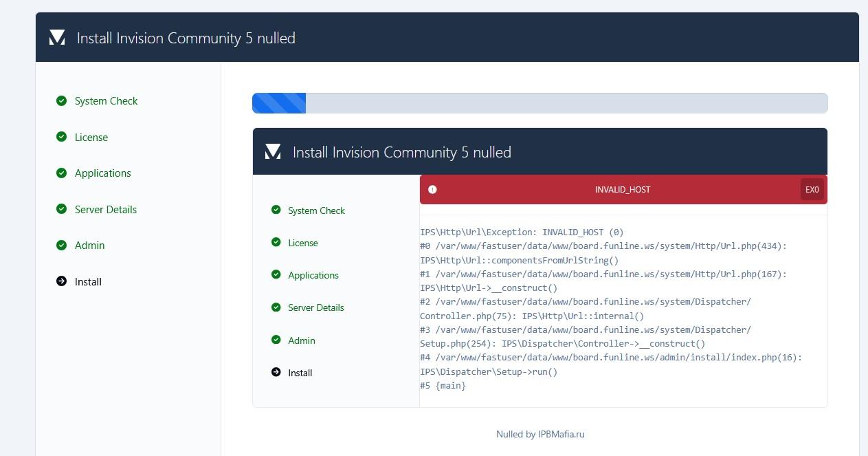The image size is (868, 456).
Task: Click exception line 'IPS\Http\Url\Exception: INVALID_HOST (0)'
Action: 522,232
